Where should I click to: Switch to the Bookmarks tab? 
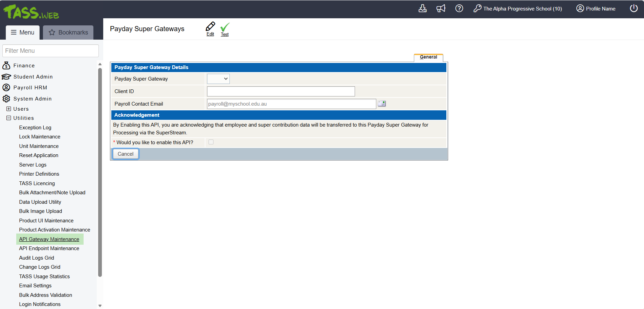[x=68, y=32]
